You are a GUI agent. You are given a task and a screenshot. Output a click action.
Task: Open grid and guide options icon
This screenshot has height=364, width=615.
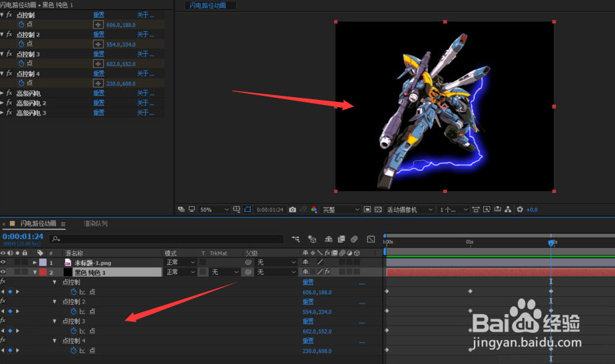coord(236,210)
